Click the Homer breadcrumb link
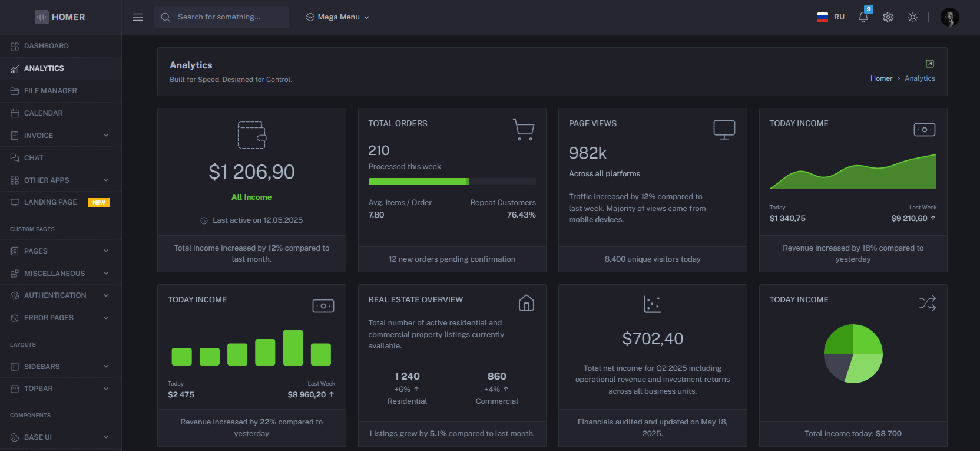The image size is (980, 451). tap(881, 78)
